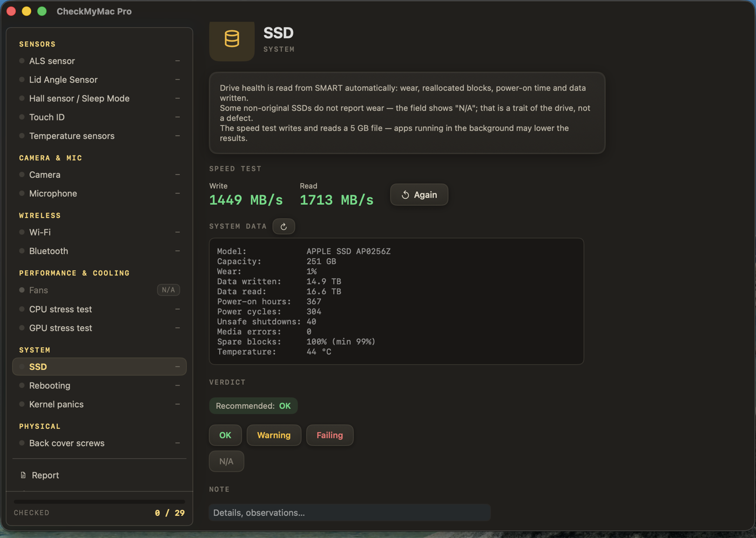The width and height of the screenshot is (756, 538).
Task: Select Camera in the sidebar
Action: tap(99, 175)
